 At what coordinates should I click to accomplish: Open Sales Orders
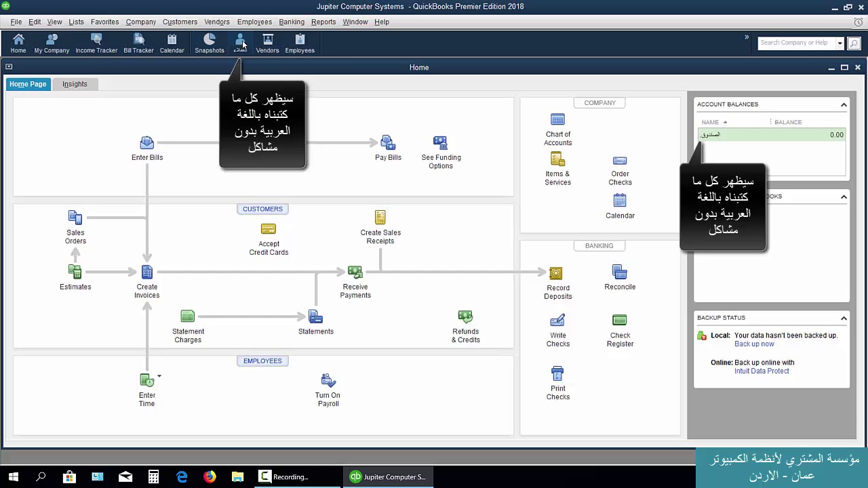coord(75,227)
